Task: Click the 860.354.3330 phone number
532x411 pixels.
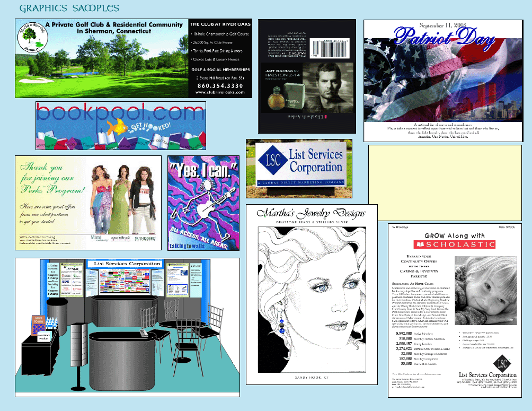Action: 220,84
